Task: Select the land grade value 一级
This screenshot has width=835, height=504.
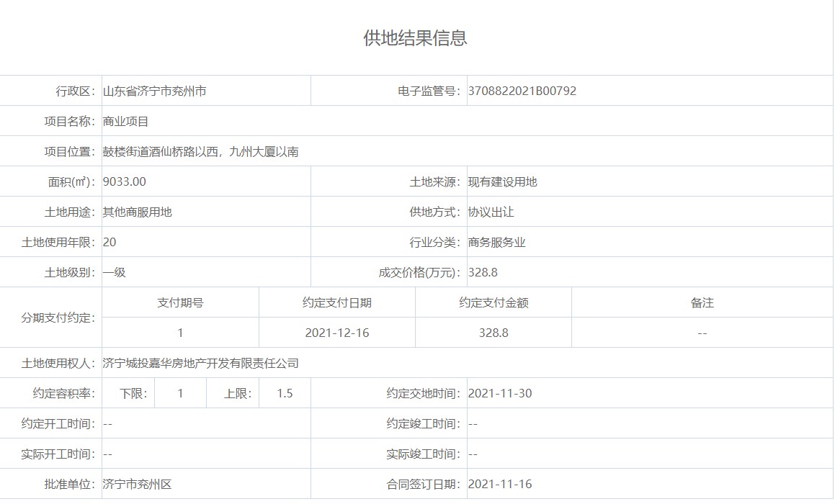Action: pos(115,273)
